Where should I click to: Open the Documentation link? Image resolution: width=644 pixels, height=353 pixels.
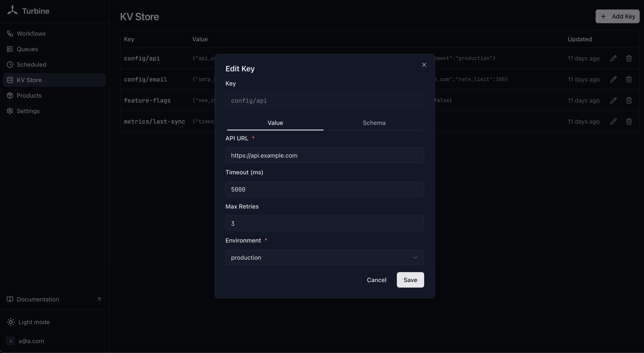pos(54,299)
